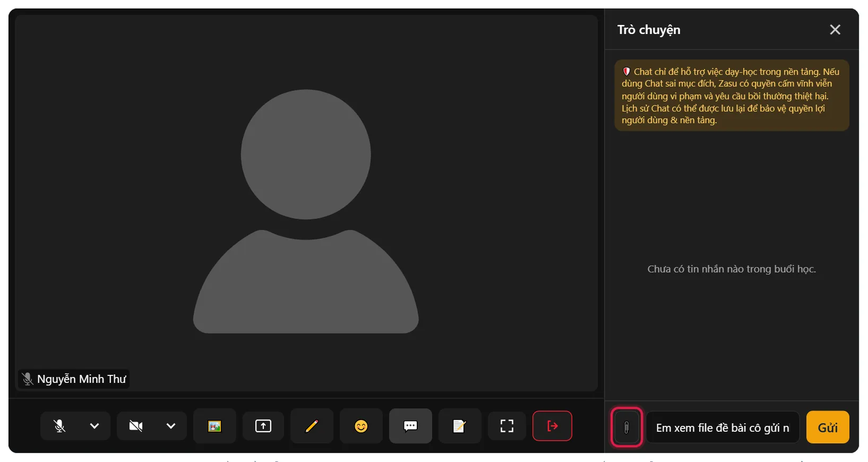Toggle the microphone mute button
The height and width of the screenshot is (462, 868).
(59, 426)
